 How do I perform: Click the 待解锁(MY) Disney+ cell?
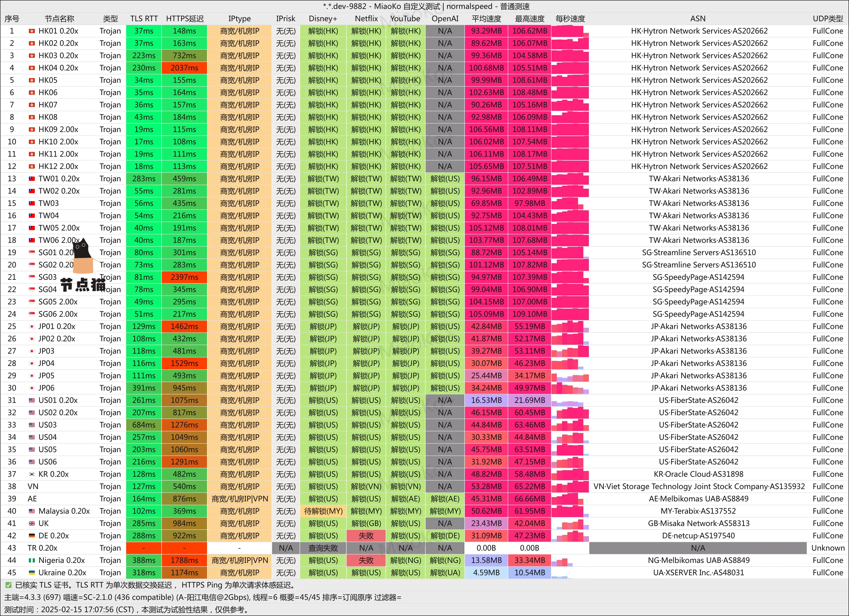pyautogui.click(x=323, y=511)
